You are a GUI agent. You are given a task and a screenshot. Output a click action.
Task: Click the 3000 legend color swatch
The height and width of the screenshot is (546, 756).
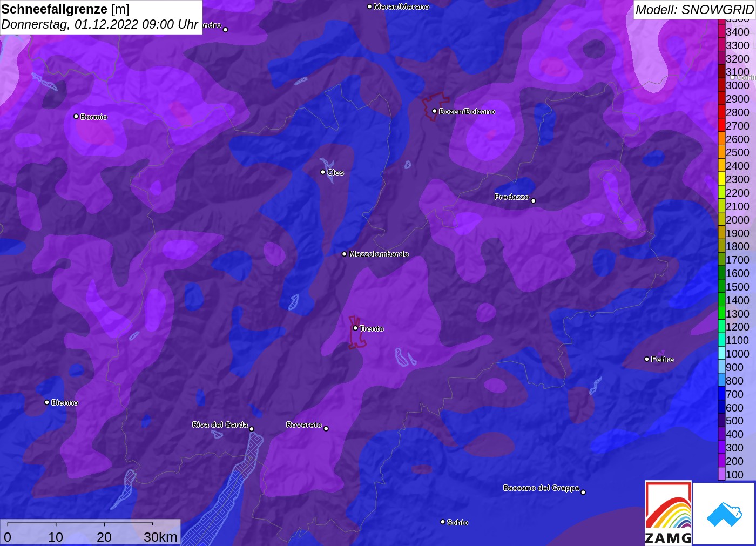tap(721, 85)
